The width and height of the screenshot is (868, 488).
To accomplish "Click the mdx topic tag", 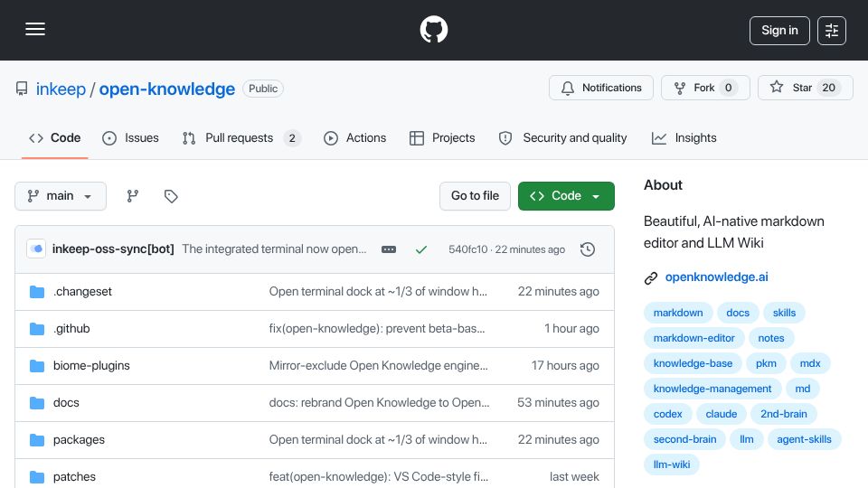I will tap(810, 363).
